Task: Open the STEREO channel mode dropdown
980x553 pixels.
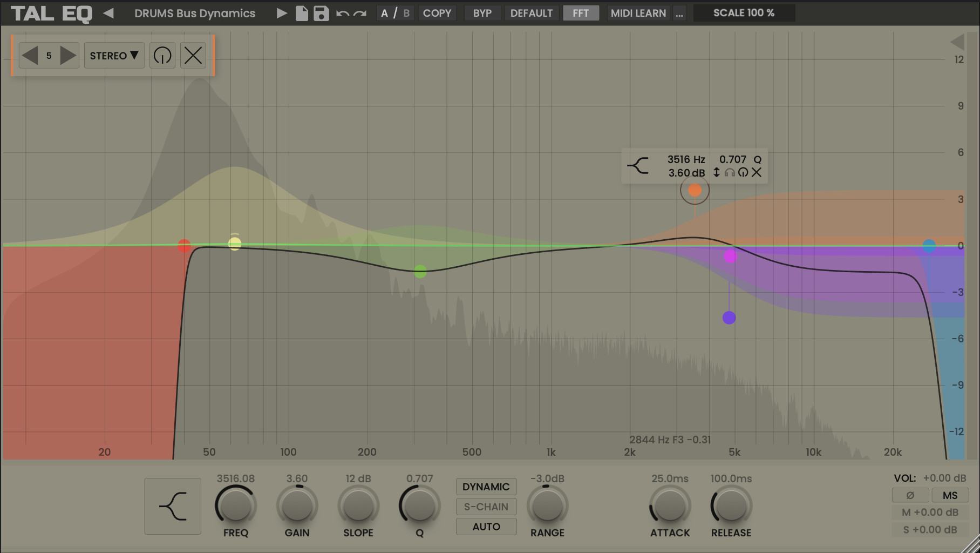Action: (114, 56)
